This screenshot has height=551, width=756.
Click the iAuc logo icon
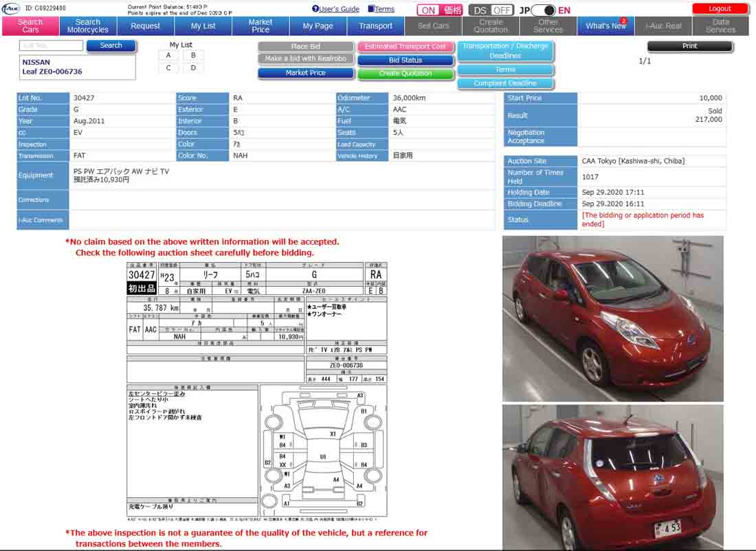tap(10, 8)
